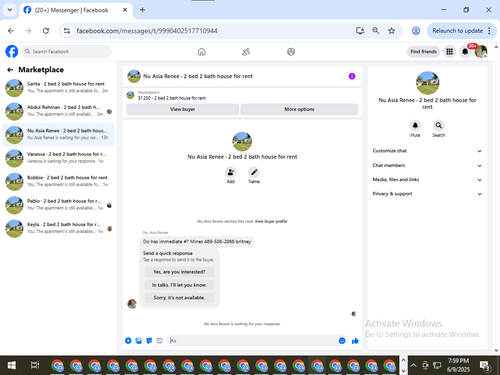
Task: Focus the message input field
Action: [252, 341]
